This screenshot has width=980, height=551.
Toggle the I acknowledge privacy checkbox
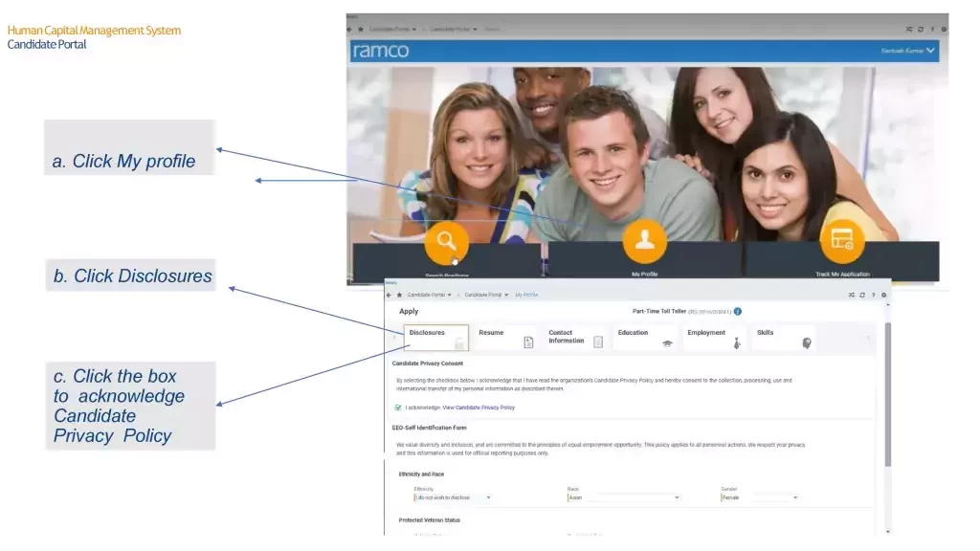(398, 408)
